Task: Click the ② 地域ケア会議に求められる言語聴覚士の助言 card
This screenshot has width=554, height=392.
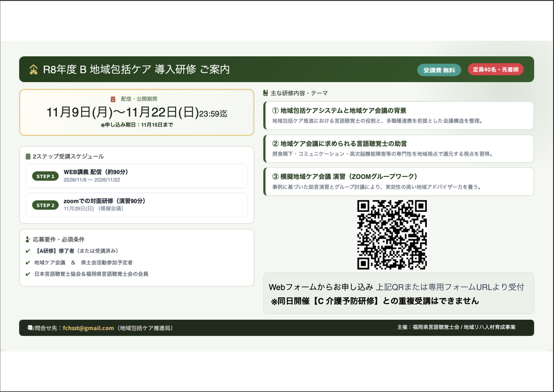Action: 399,149
